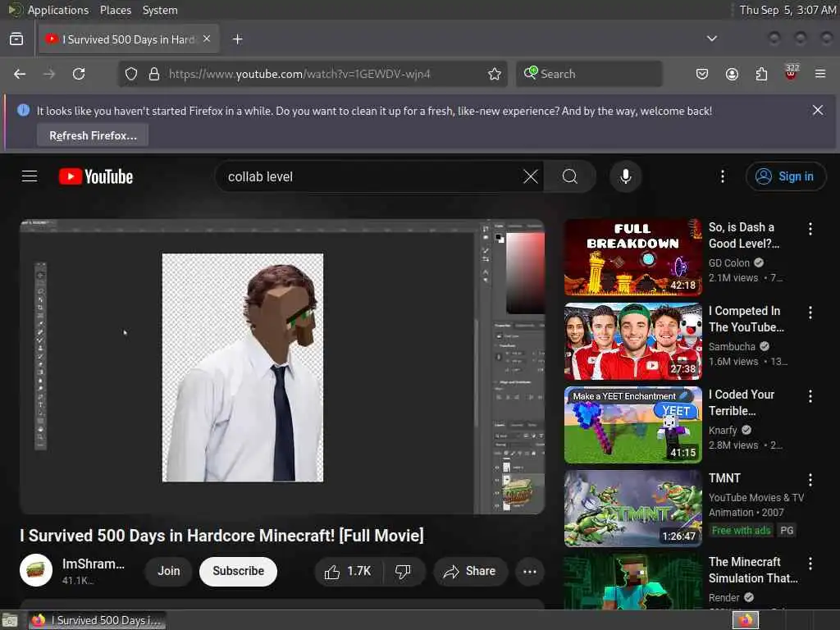This screenshot has height=630, width=840.
Task: Open the Pocket save icon
Action: [x=702, y=74]
